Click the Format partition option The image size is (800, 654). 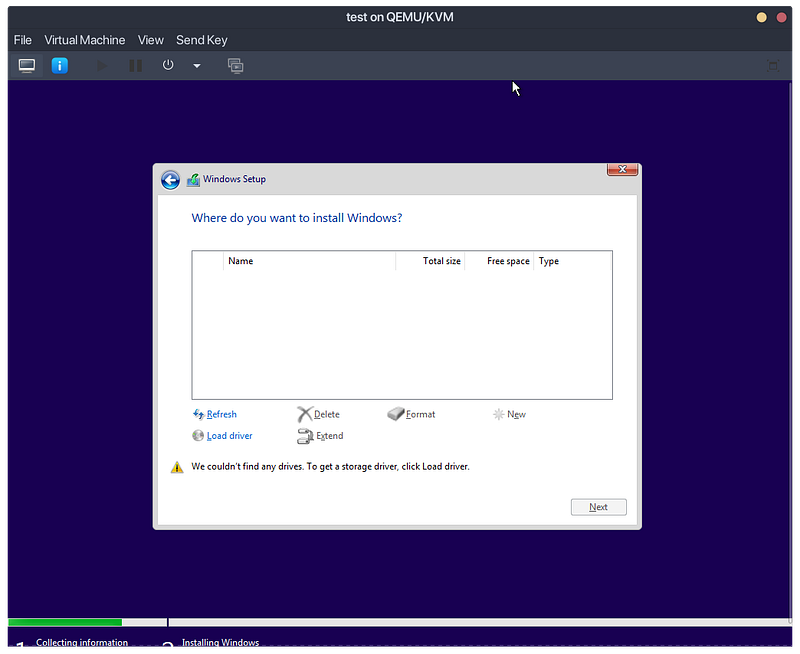coord(420,414)
